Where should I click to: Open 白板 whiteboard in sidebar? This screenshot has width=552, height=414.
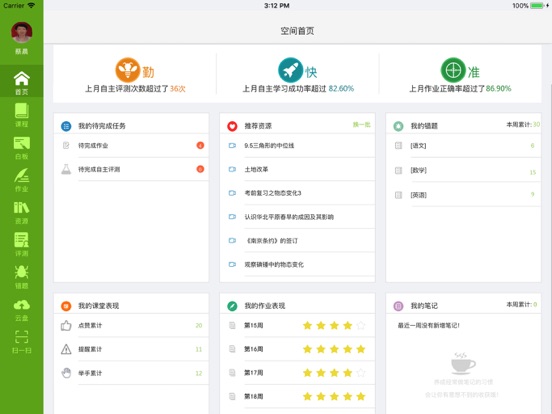point(21,148)
